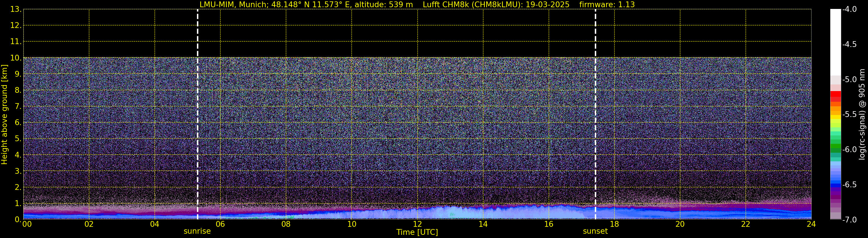The height and width of the screenshot is (238, 868).
Task: Click the '06' time axis tick label
Action: (220, 224)
